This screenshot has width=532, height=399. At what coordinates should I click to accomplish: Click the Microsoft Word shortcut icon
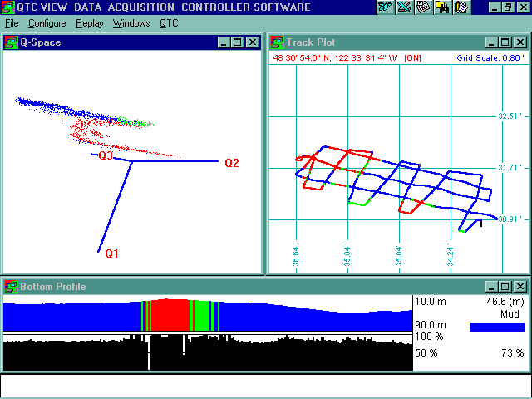coord(386,7)
